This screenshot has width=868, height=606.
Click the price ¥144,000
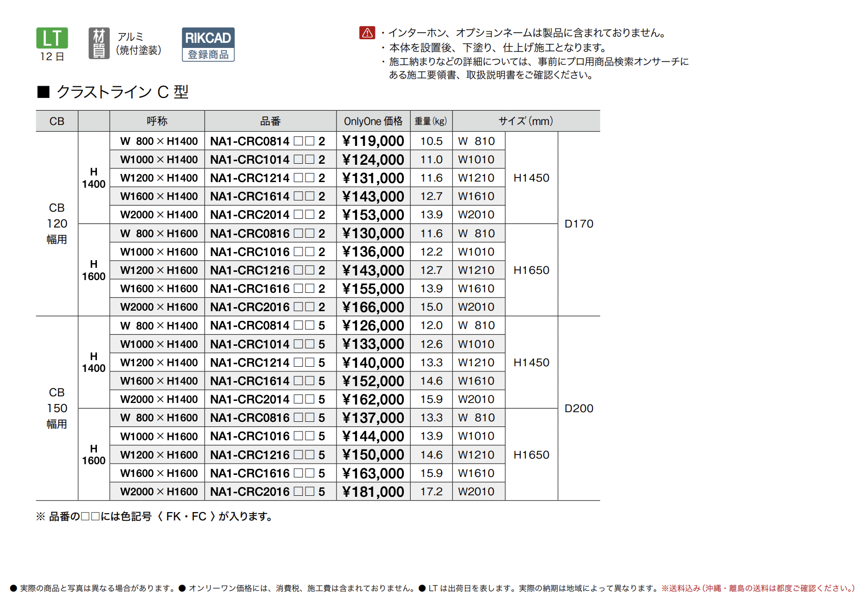click(373, 436)
